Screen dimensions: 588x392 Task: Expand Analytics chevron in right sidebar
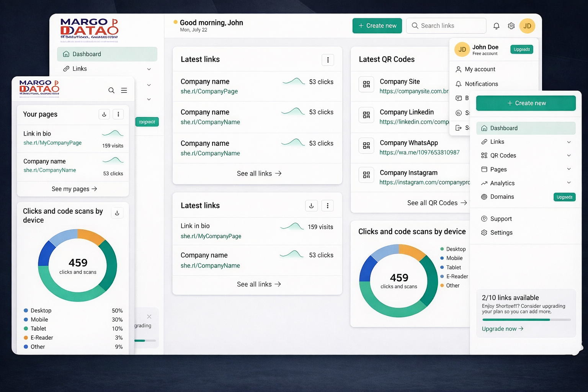pos(569,183)
